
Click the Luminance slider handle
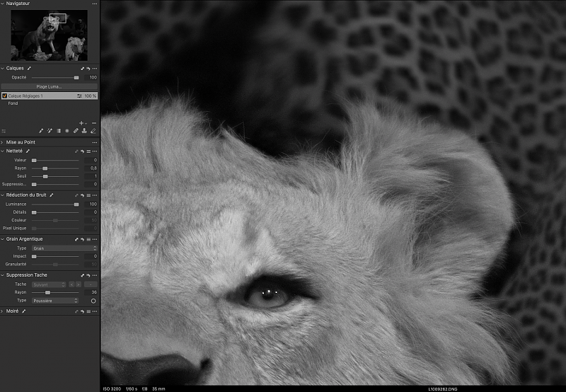(x=76, y=204)
